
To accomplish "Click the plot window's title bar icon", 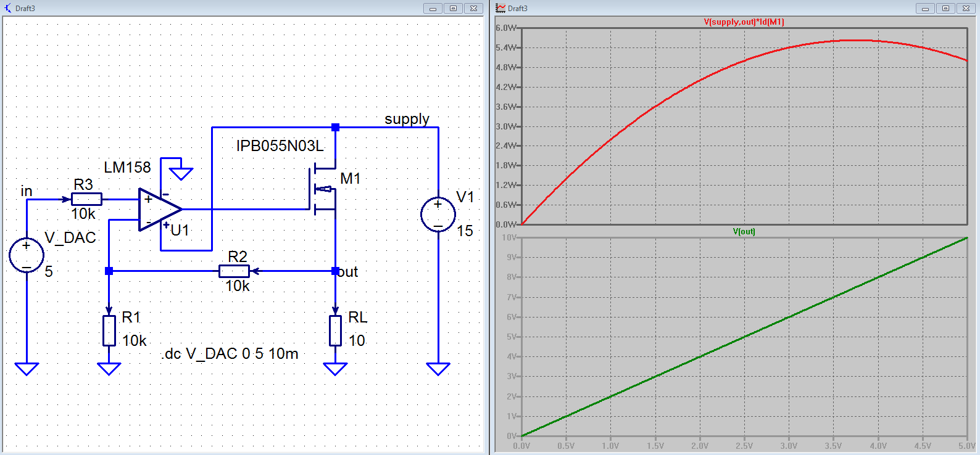I will [x=500, y=8].
